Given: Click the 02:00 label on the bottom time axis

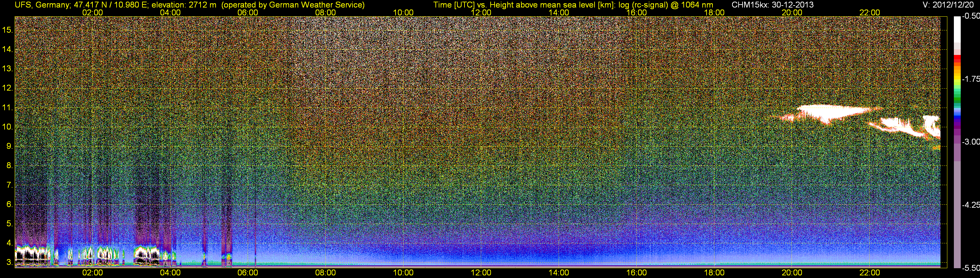Looking at the screenshot, I should pyautogui.click(x=92, y=273).
